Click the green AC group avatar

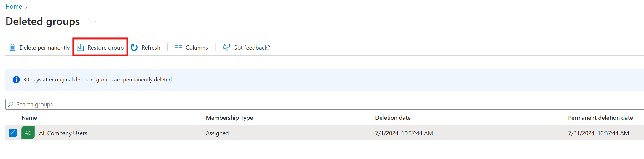pyautogui.click(x=28, y=133)
